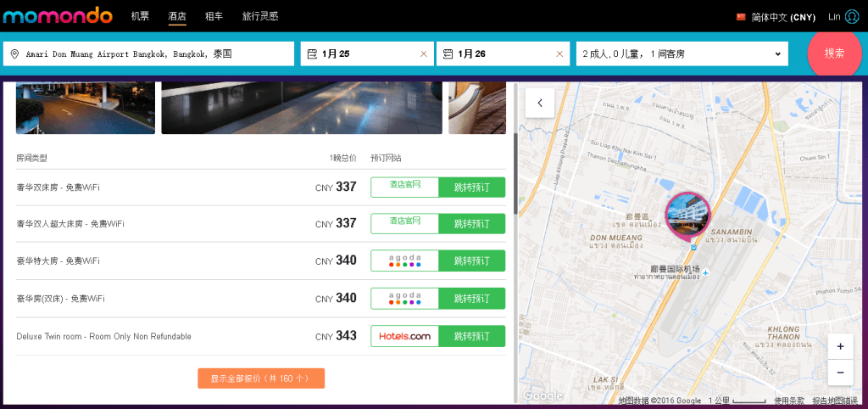
Task: View the hotel driveway night photo
Action: (x=86, y=108)
